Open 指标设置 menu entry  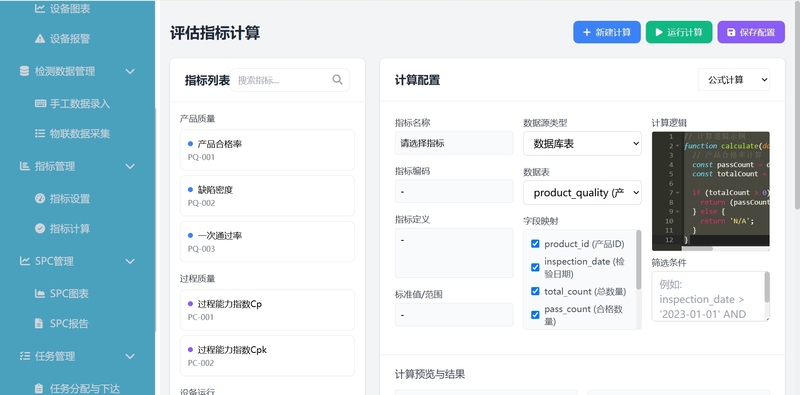(70, 199)
